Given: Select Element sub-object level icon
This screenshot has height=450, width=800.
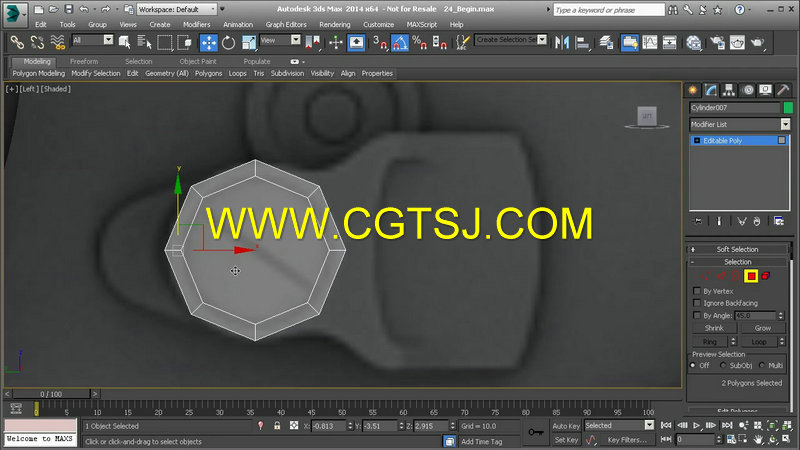Looking at the screenshot, I should point(765,276).
